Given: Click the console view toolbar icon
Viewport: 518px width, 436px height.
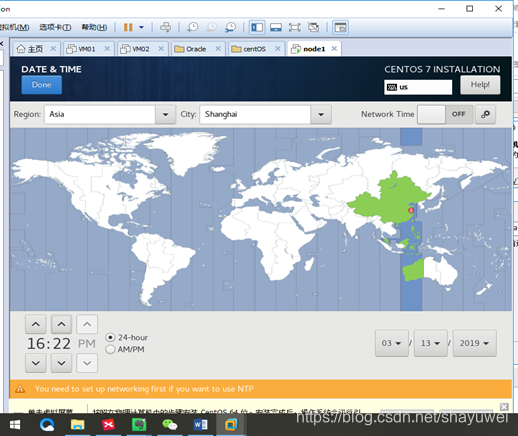Looking at the screenshot, I should 340,27.
